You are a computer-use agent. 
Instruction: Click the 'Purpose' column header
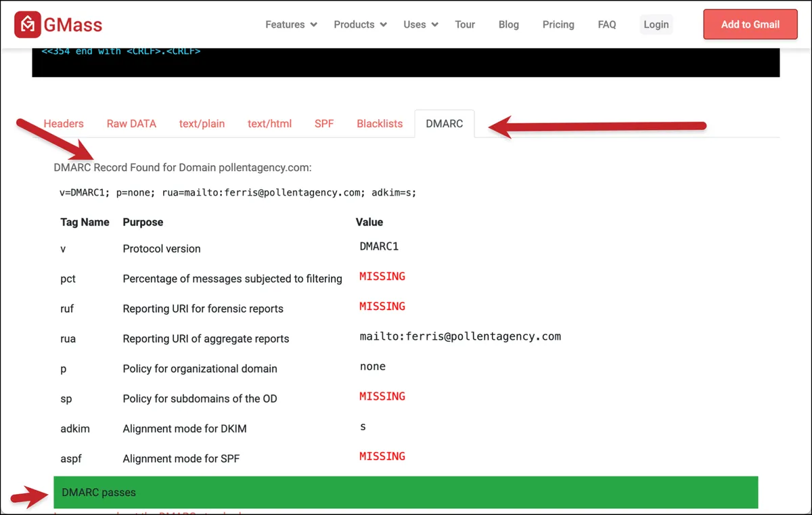click(143, 222)
